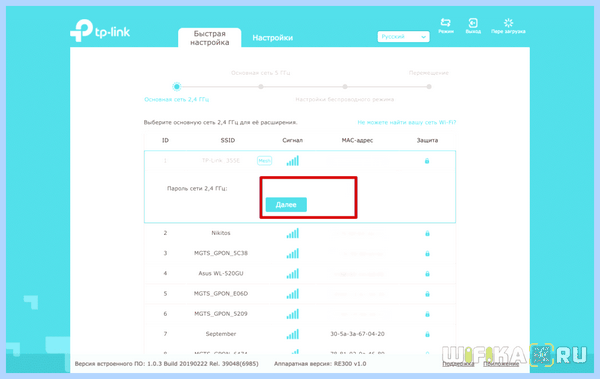Click lock icon in TP-Link_355E row

(427, 161)
